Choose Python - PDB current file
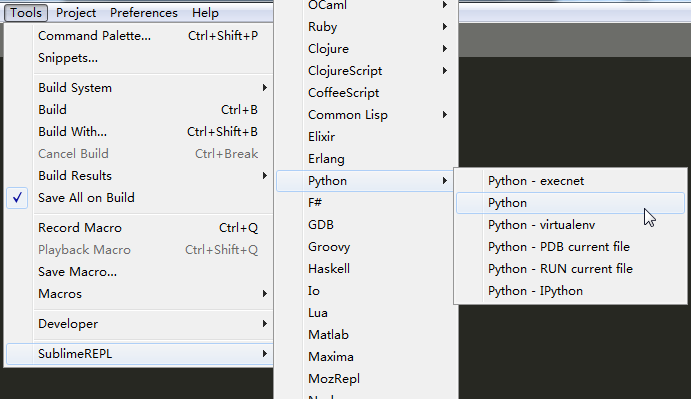Image resolution: width=691 pixels, height=399 pixels. (570, 247)
